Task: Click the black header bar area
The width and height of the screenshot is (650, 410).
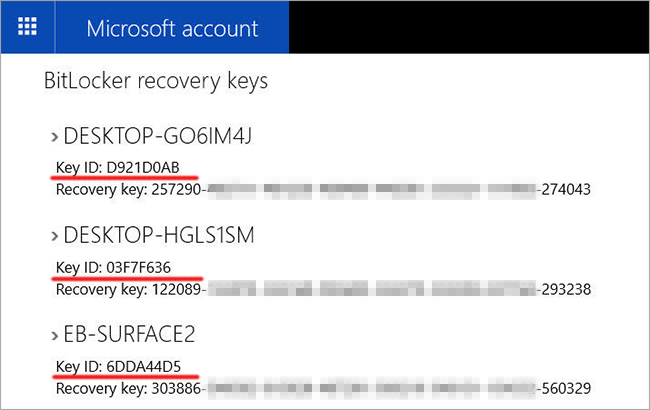Action: [x=469, y=27]
